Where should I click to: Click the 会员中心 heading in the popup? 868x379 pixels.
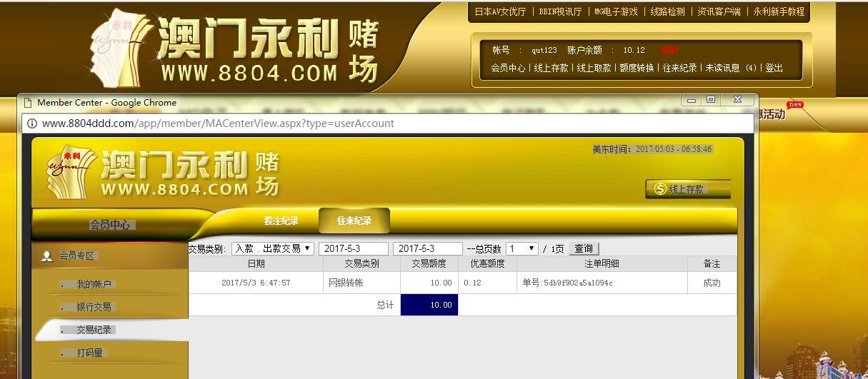click(x=110, y=224)
